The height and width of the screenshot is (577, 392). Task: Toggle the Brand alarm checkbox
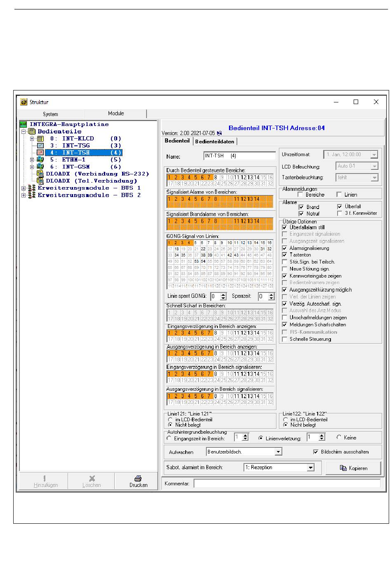click(301, 207)
